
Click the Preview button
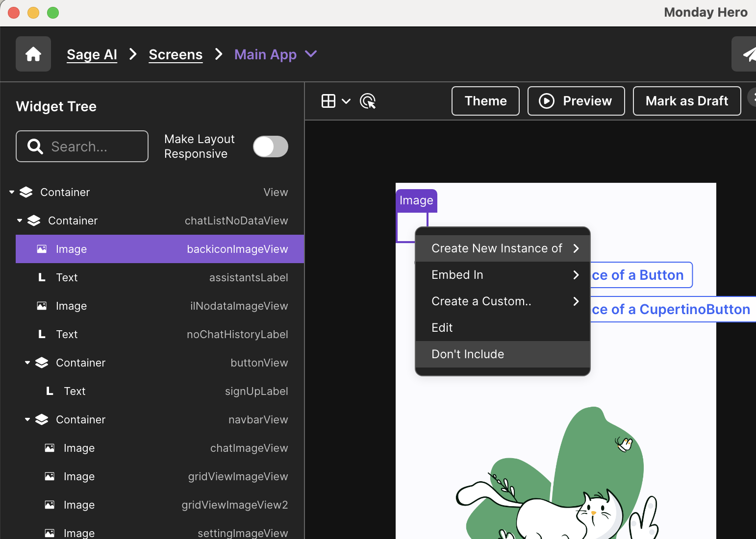(x=576, y=101)
